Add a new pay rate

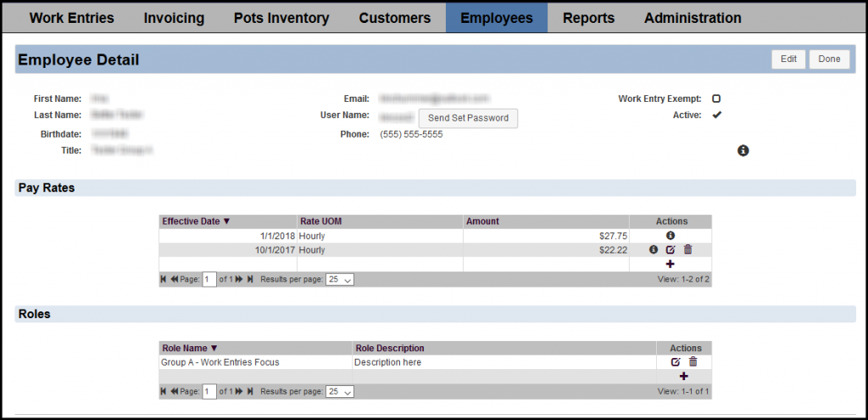(x=670, y=264)
